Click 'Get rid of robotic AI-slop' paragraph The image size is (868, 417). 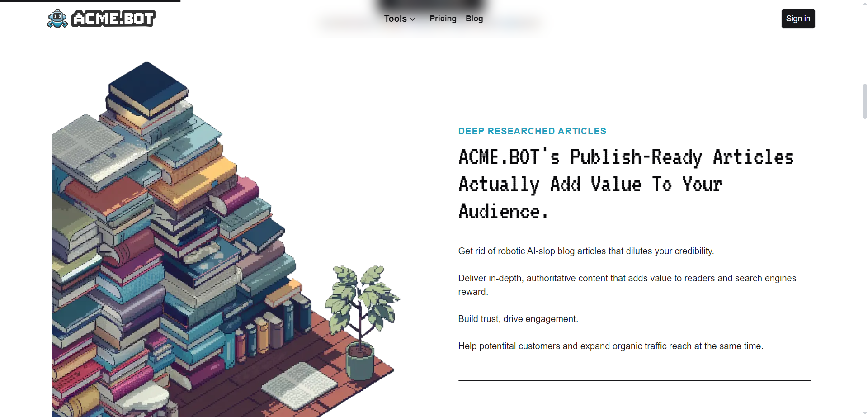[x=586, y=251]
